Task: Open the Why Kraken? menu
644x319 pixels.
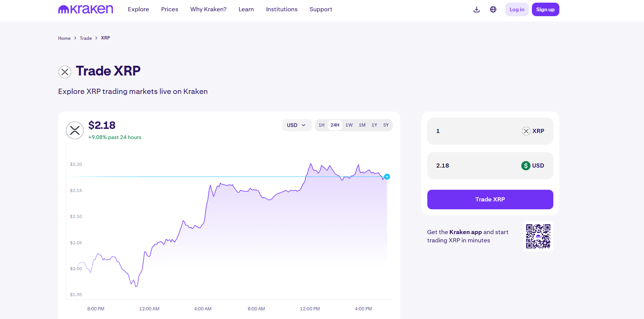Action: 208,9
